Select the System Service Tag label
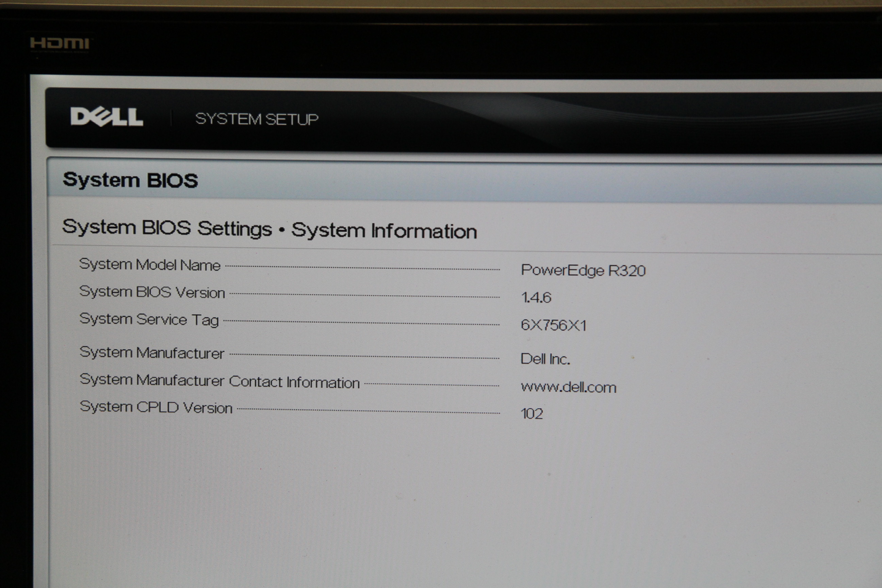Image resolution: width=882 pixels, height=588 pixels. point(149,320)
